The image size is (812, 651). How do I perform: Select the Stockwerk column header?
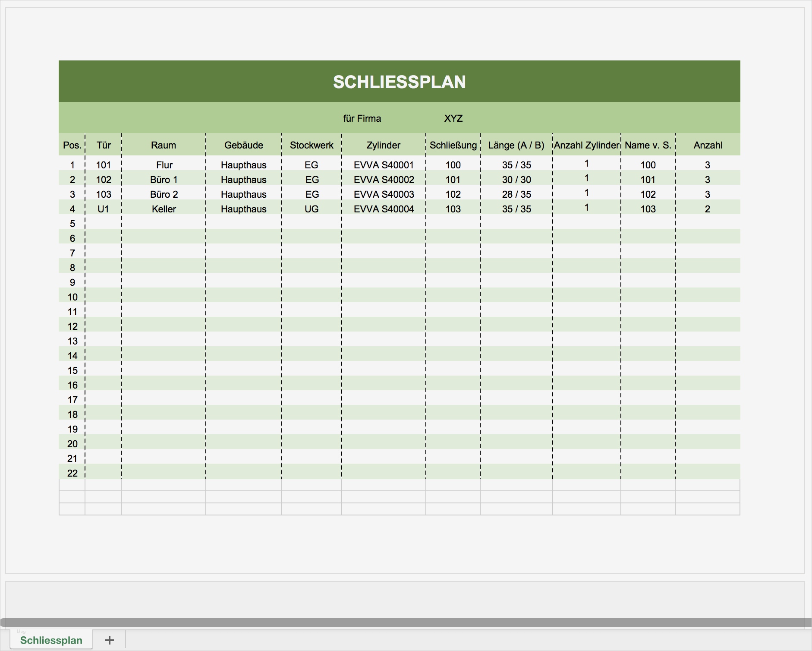point(312,145)
